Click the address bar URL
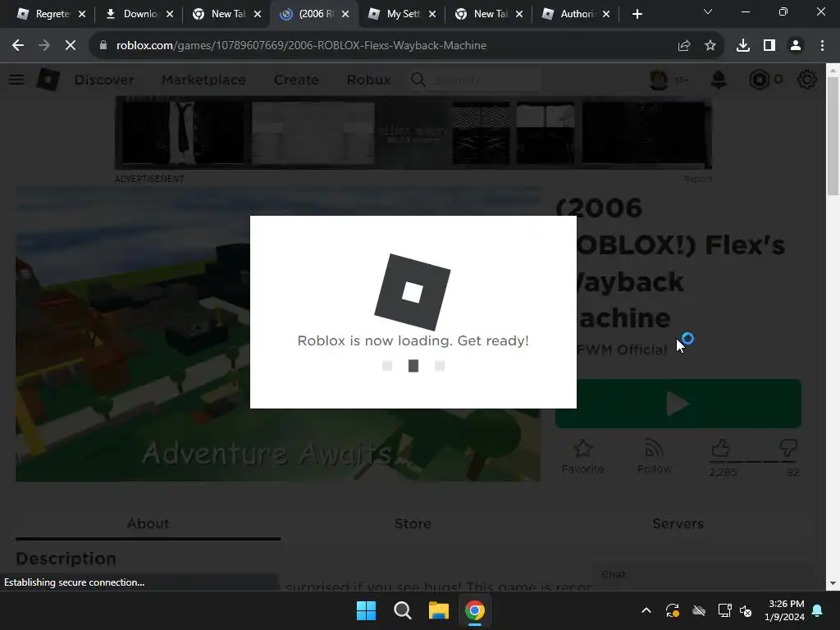The width and height of the screenshot is (840, 630). (x=301, y=46)
